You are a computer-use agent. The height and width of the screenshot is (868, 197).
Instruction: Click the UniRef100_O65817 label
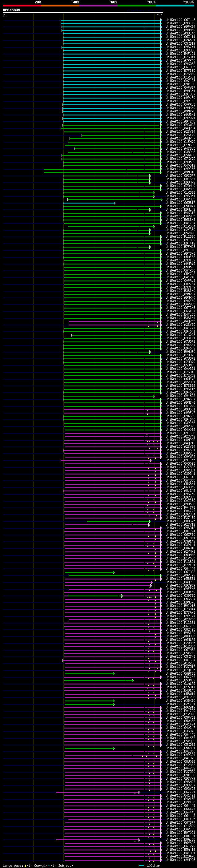pyautogui.click(x=180, y=203)
